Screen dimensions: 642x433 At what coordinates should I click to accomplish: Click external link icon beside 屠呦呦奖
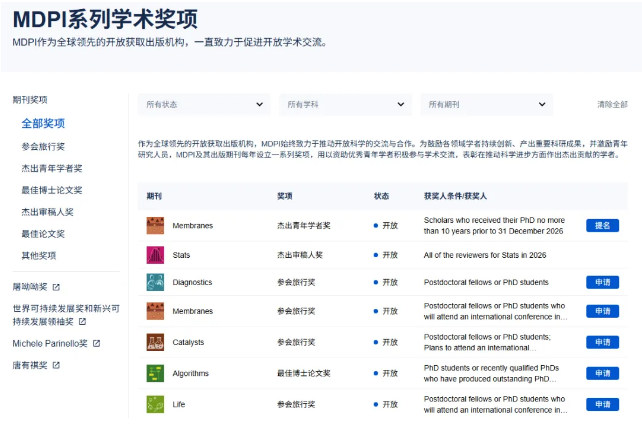[x=56, y=286]
